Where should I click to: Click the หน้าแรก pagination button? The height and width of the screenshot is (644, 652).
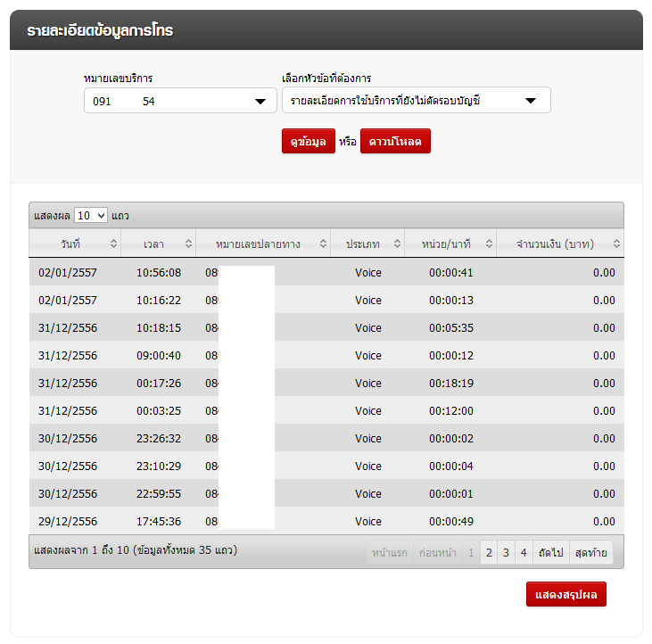(390, 552)
